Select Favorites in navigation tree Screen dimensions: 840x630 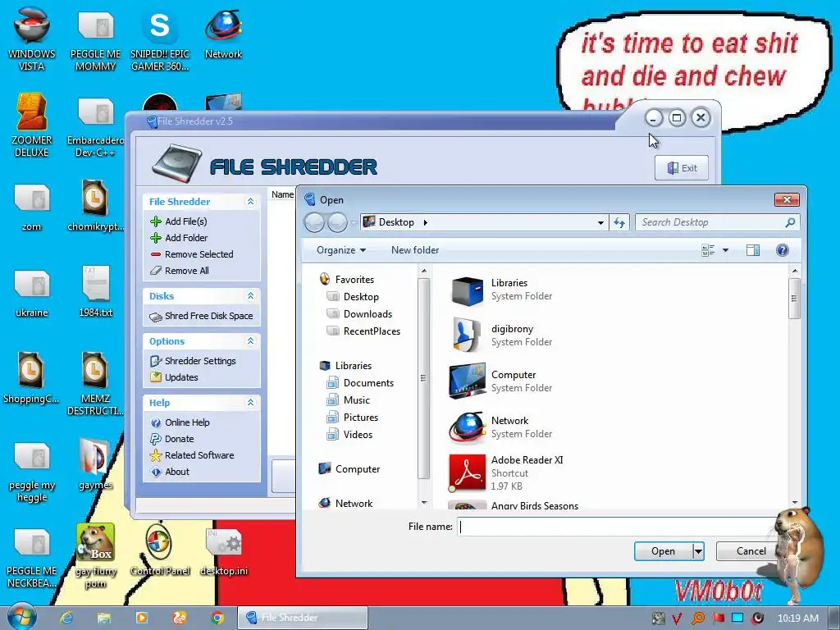(354, 280)
